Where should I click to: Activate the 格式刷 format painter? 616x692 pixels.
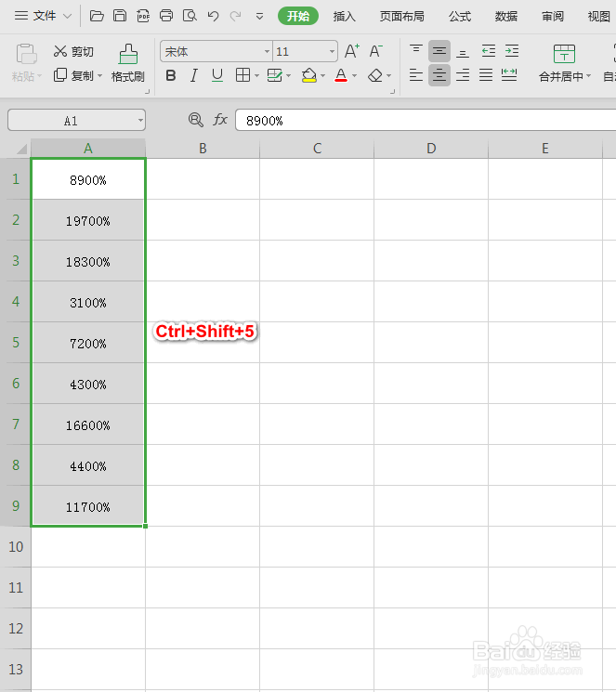coord(128,63)
